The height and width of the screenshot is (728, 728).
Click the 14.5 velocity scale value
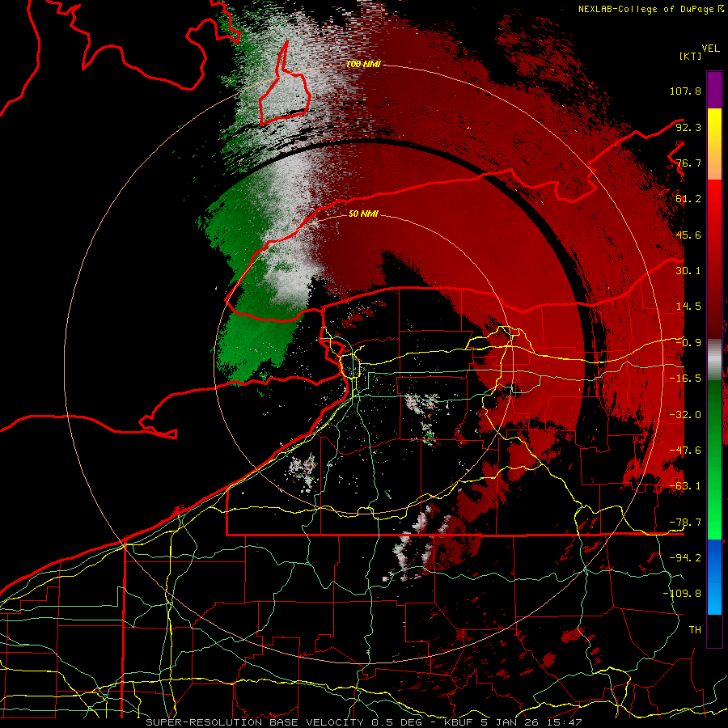[688, 307]
